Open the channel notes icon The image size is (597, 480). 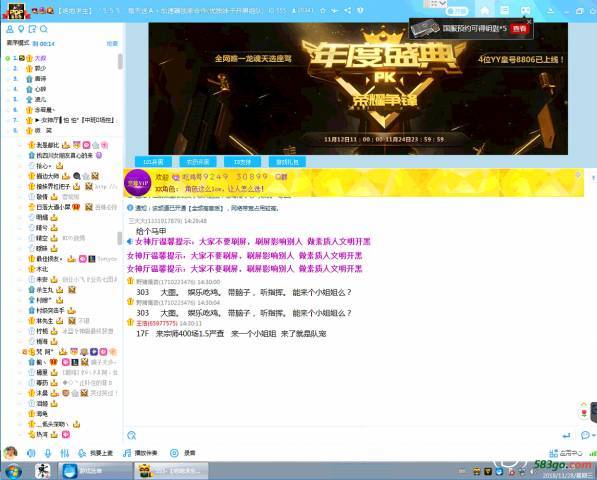tap(32, 29)
